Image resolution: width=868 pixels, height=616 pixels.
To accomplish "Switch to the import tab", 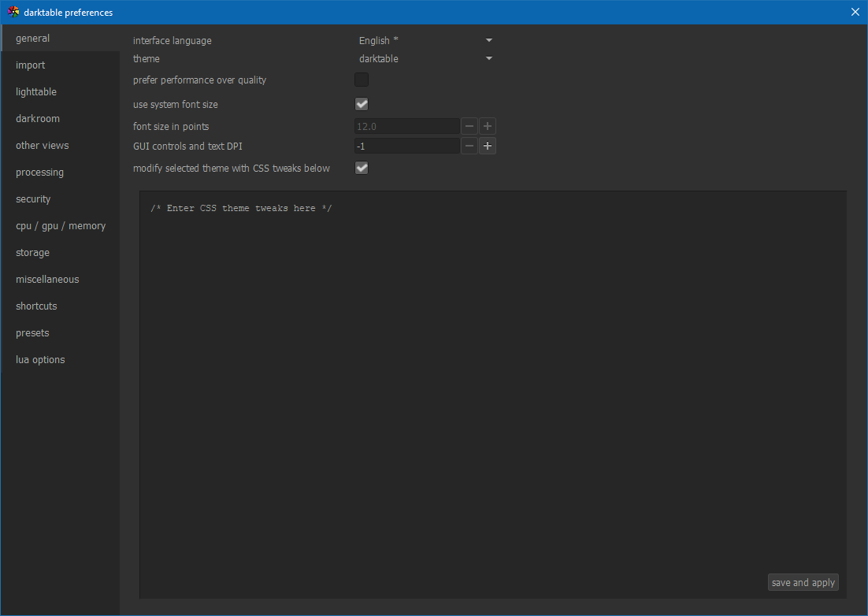I will (60, 65).
